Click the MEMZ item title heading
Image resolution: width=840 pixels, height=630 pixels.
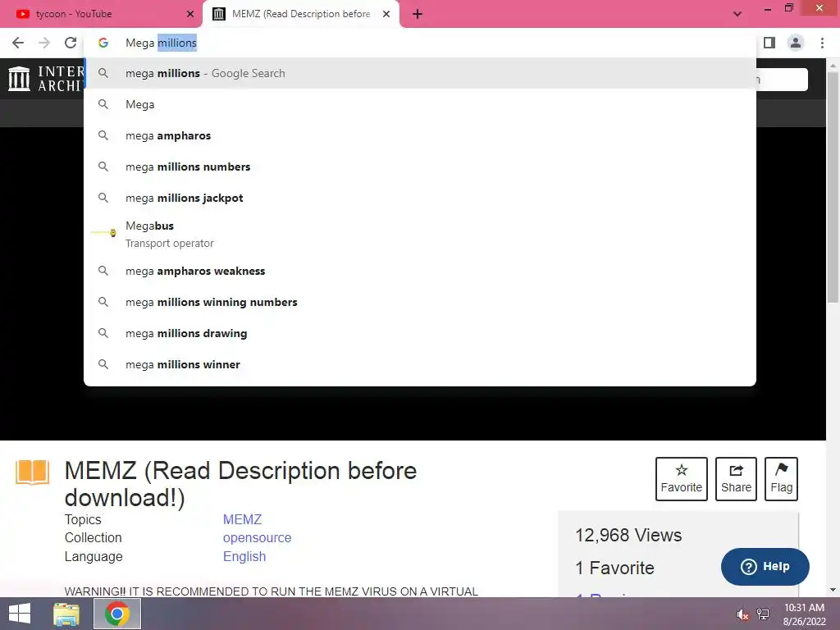pos(240,484)
